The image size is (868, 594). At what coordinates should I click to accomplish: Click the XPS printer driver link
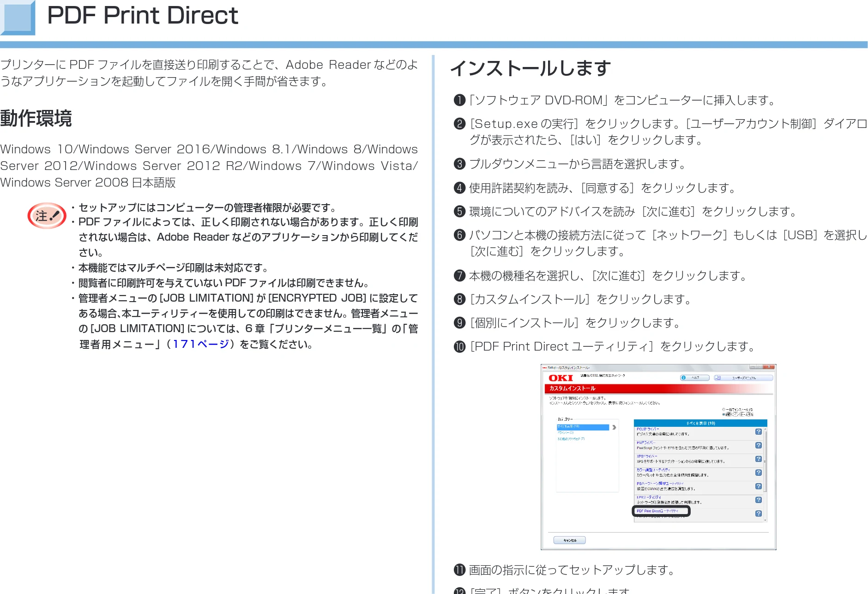pos(647,456)
